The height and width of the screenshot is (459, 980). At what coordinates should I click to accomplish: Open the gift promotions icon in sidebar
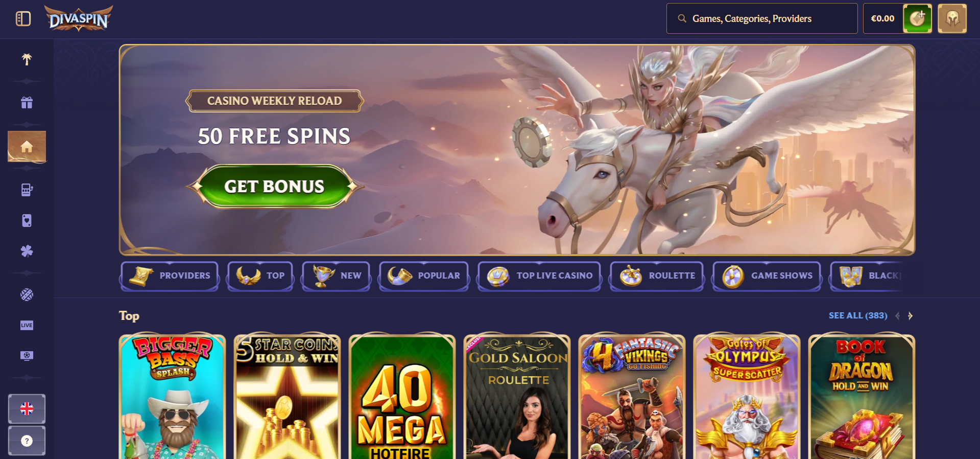(27, 103)
